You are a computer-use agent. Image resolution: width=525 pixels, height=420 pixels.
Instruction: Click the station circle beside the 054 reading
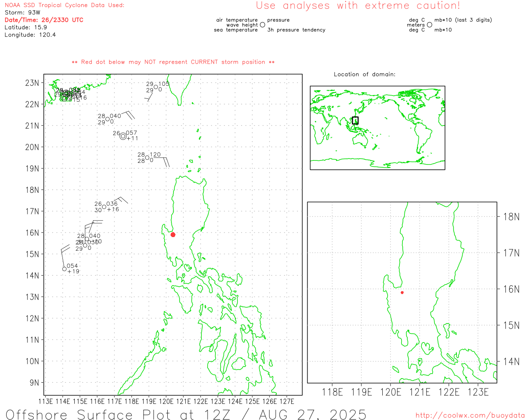[64, 269]
